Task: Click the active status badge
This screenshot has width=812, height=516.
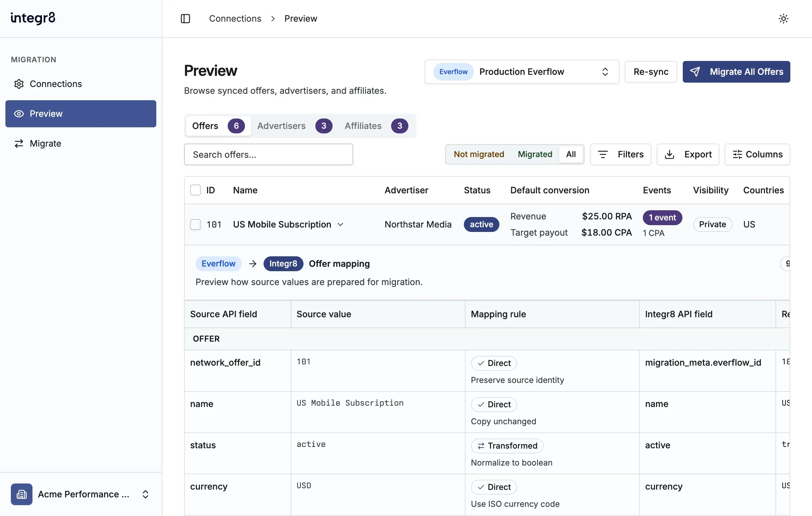Action: click(x=481, y=224)
